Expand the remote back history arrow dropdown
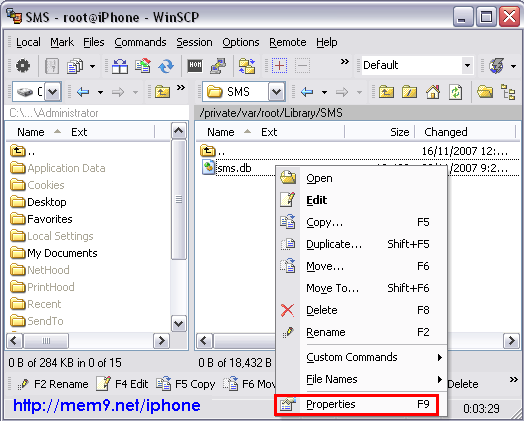This screenshot has height=421, width=524. tap(324, 92)
